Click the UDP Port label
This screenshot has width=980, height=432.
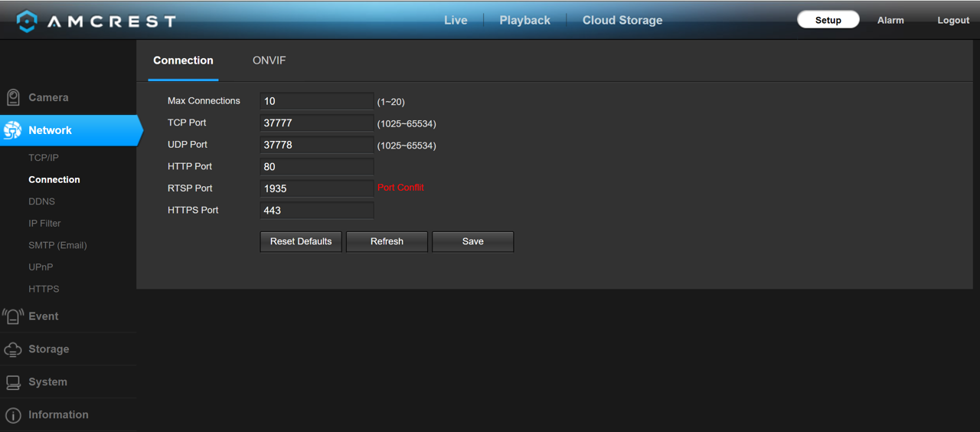point(188,145)
